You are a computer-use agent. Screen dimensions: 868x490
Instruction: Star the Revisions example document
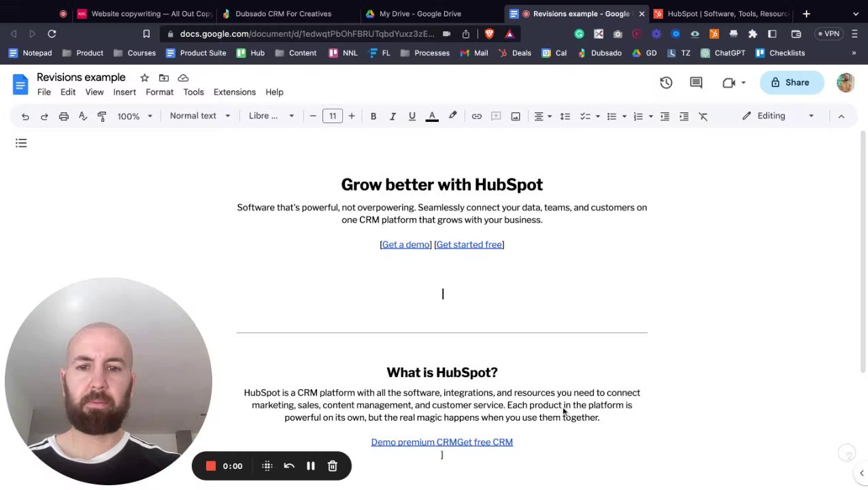coord(144,78)
